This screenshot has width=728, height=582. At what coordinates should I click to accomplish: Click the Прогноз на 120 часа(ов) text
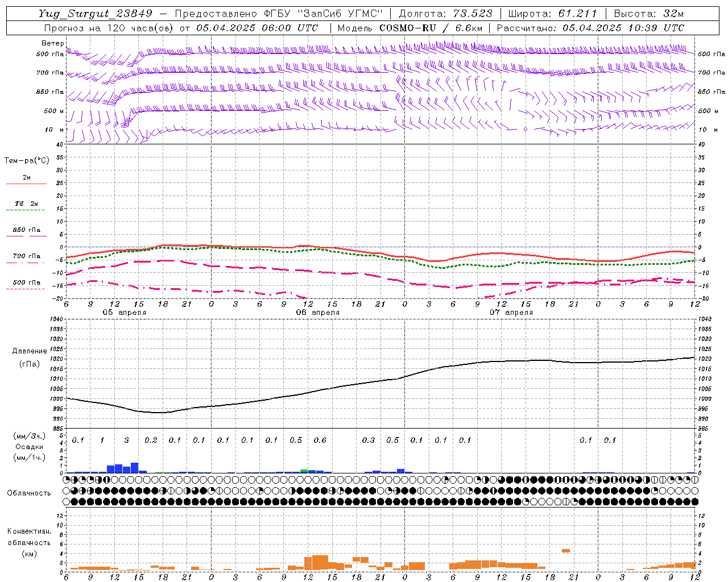(109, 28)
